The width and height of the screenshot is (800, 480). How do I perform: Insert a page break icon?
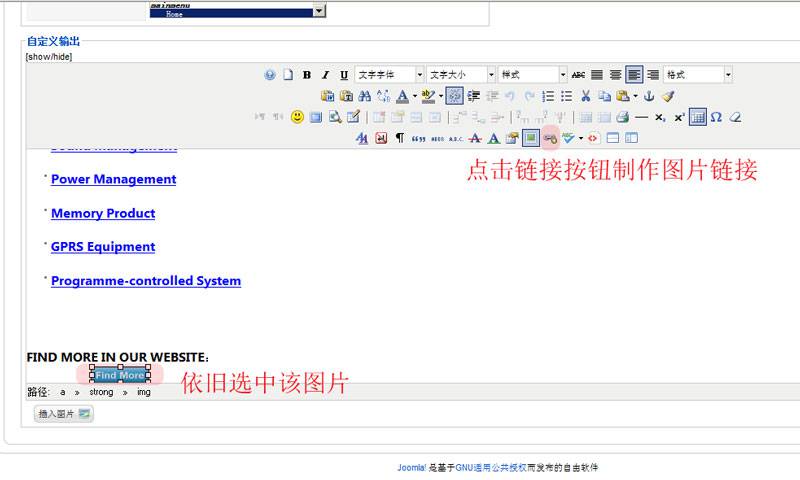(x=613, y=138)
